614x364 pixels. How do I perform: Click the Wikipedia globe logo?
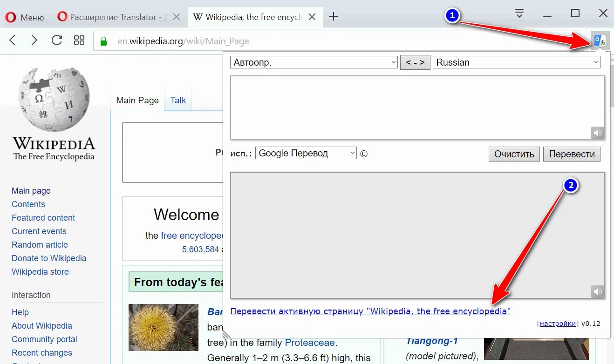pyautogui.click(x=54, y=100)
